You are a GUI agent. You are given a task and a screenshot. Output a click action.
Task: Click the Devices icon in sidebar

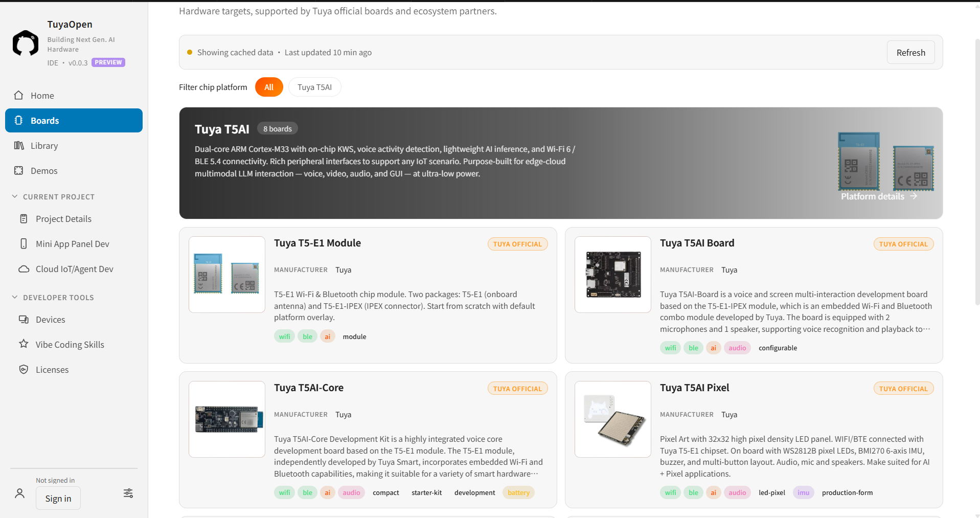[x=24, y=319]
